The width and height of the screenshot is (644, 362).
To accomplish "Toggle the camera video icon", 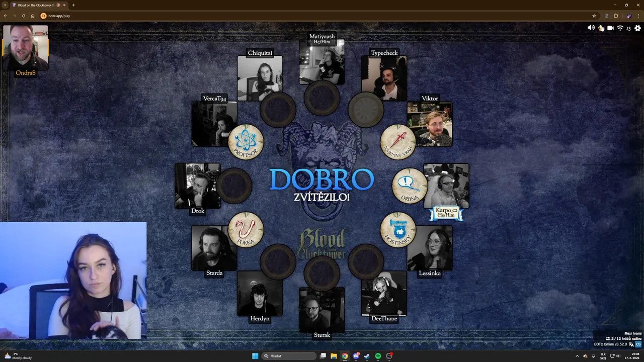I will pos(610,28).
